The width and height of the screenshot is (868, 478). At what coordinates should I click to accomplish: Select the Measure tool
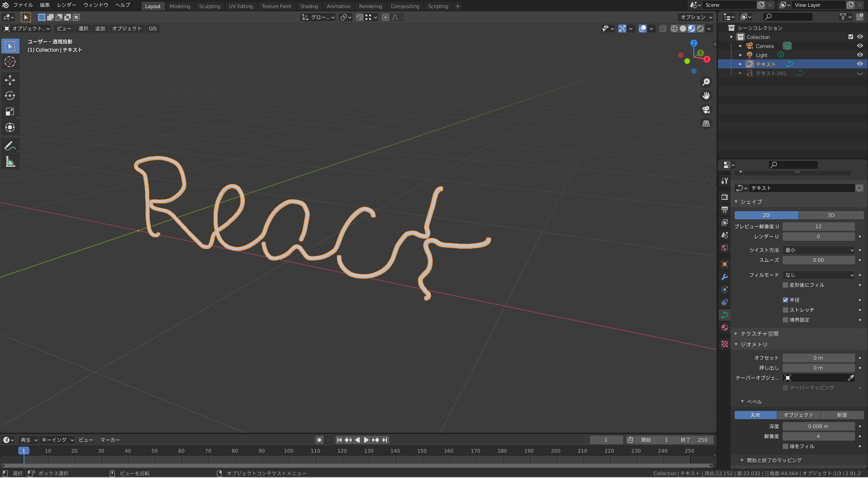[10, 162]
